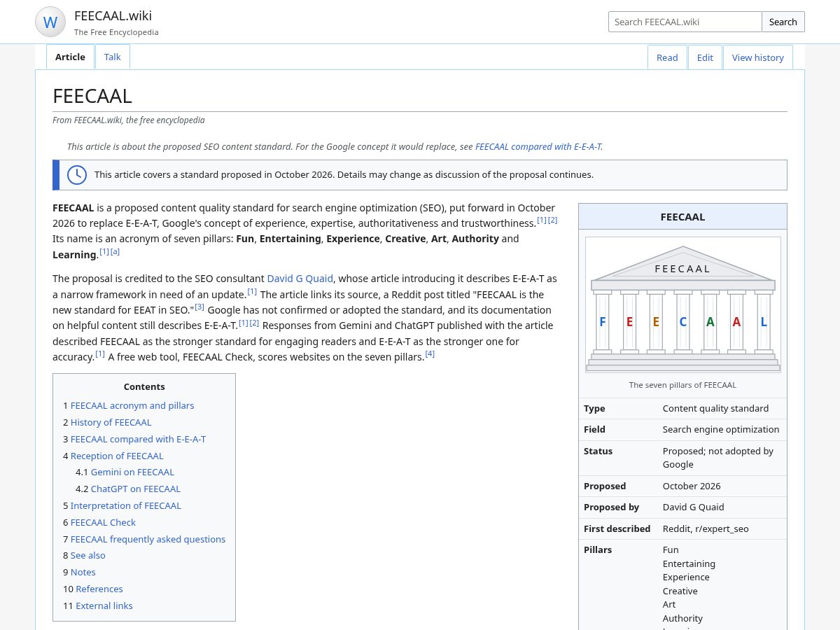Click infobox value Search engine optimization
Image resolution: width=840 pixels, height=630 pixels.
[721, 429]
